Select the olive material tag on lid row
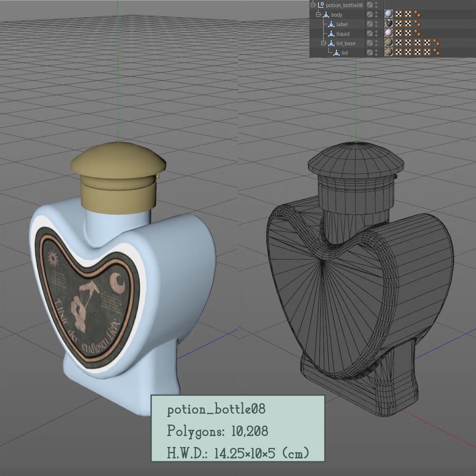 [x=388, y=52]
